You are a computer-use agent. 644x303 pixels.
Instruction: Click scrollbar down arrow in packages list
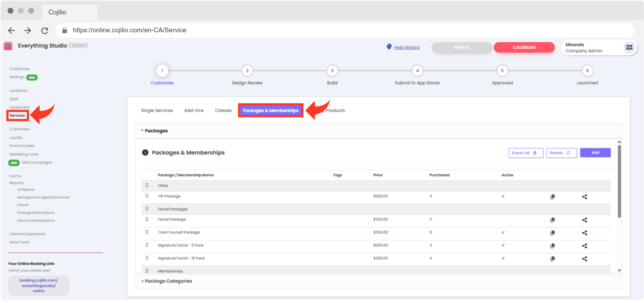point(619,271)
